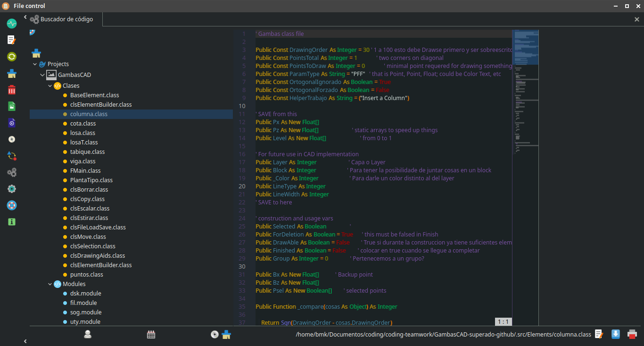Select clsDrawingAids.class file
This screenshot has width=644, height=346.
[97, 256]
